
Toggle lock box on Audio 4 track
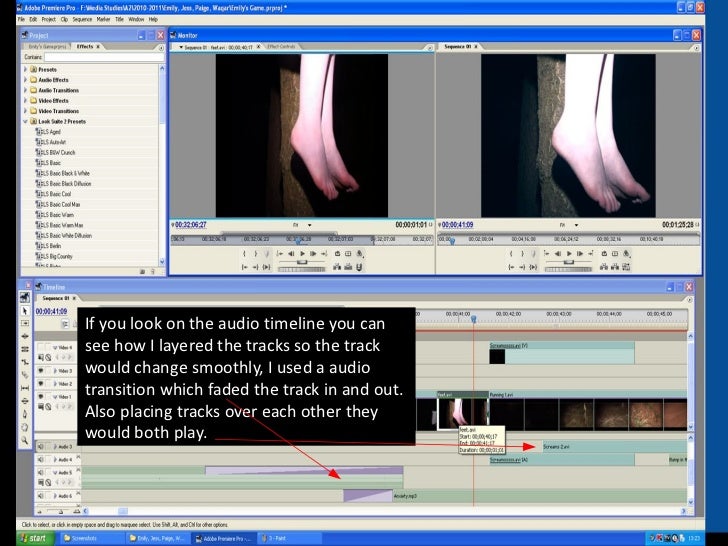pos(49,460)
